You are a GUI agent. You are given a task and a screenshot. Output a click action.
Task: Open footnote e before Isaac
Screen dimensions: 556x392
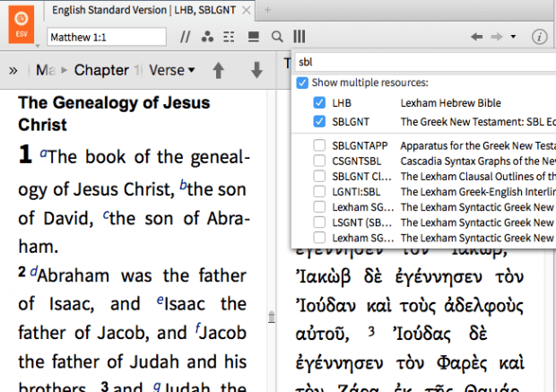pyautogui.click(x=160, y=301)
